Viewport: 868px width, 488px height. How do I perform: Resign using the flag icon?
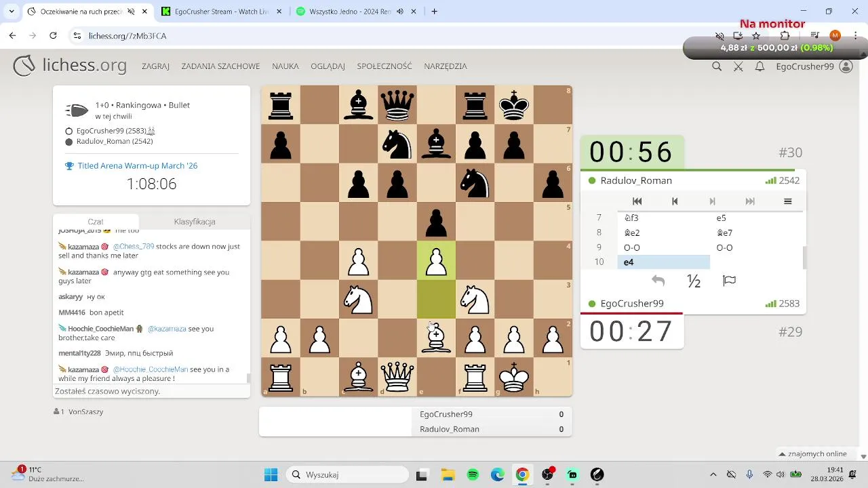pyautogui.click(x=730, y=281)
